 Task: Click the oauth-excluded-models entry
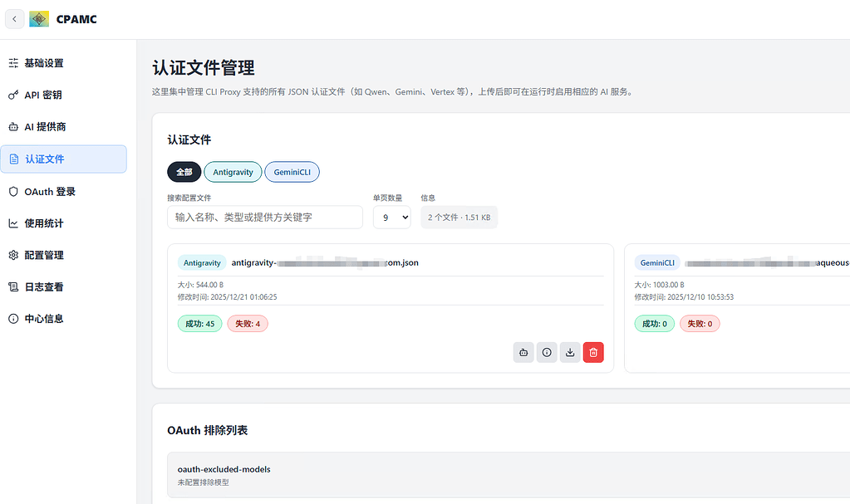[224, 469]
